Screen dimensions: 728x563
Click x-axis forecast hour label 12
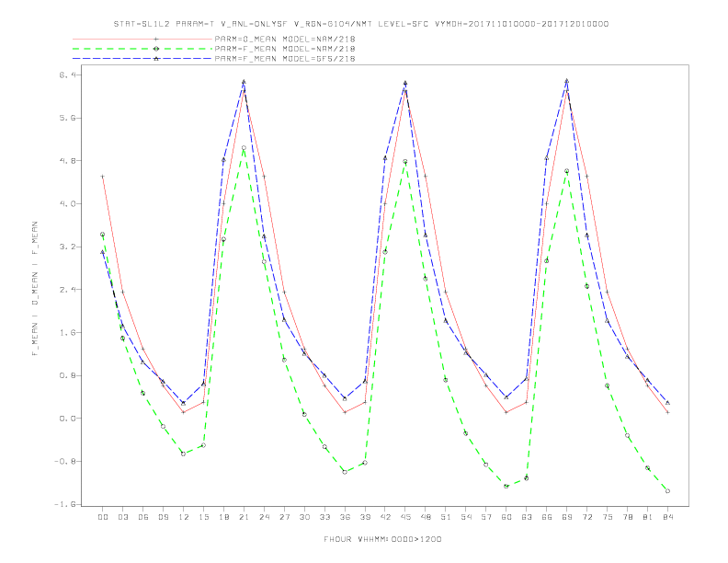[184, 517]
